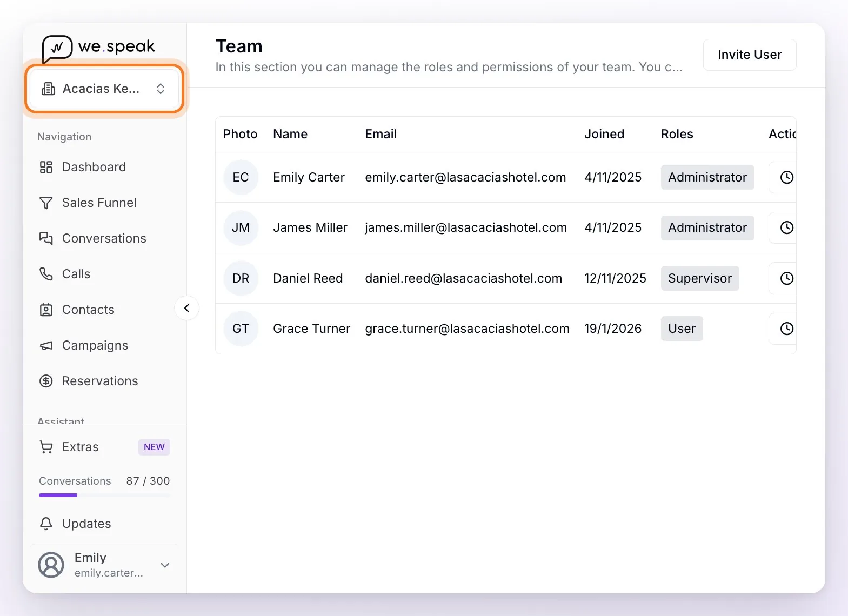Screen dimensions: 848x616
Task: Click the Dashboard grid icon
Action: pyautogui.click(x=46, y=167)
